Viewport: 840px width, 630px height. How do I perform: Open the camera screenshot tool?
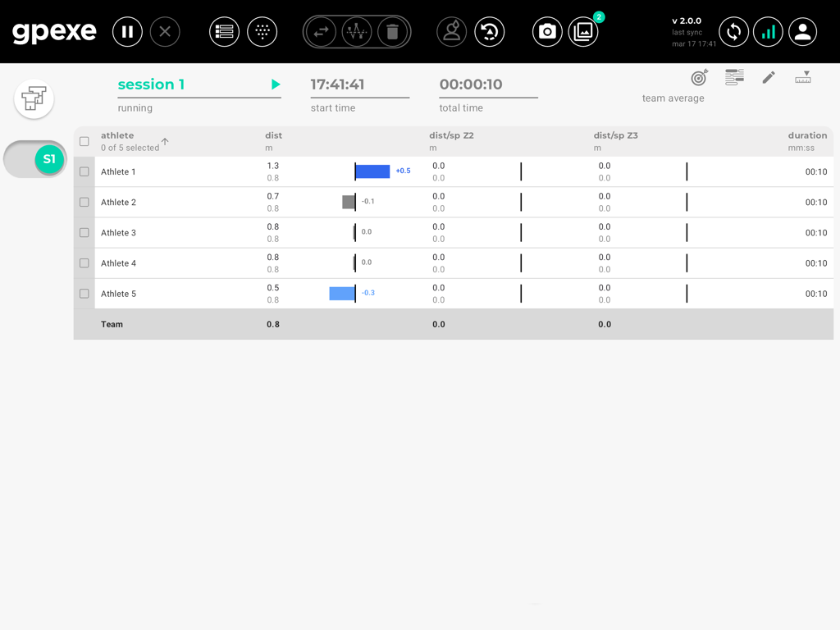click(547, 31)
